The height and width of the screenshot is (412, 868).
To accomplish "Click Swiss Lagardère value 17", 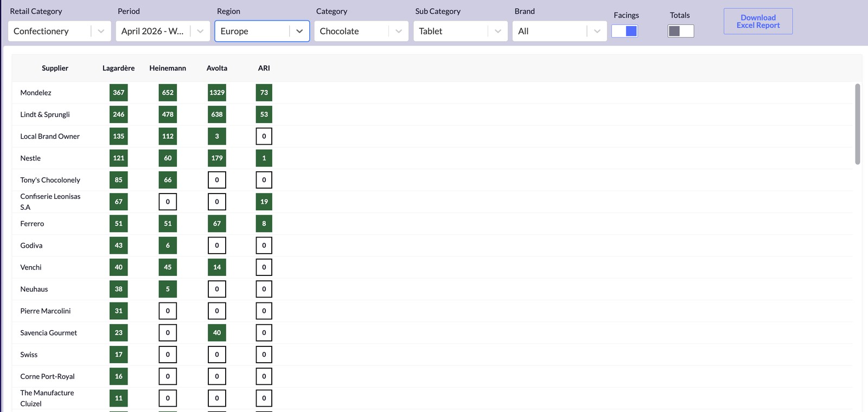I will (118, 355).
